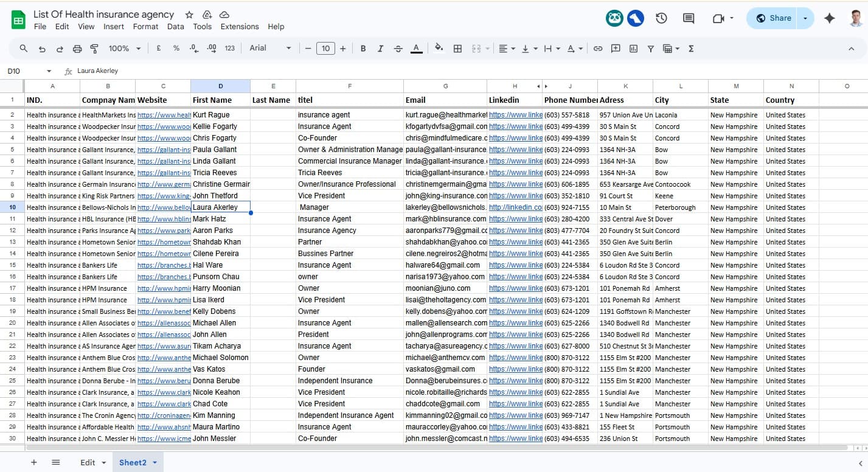Print the spreadsheet

pyautogui.click(x=77, y=49)
